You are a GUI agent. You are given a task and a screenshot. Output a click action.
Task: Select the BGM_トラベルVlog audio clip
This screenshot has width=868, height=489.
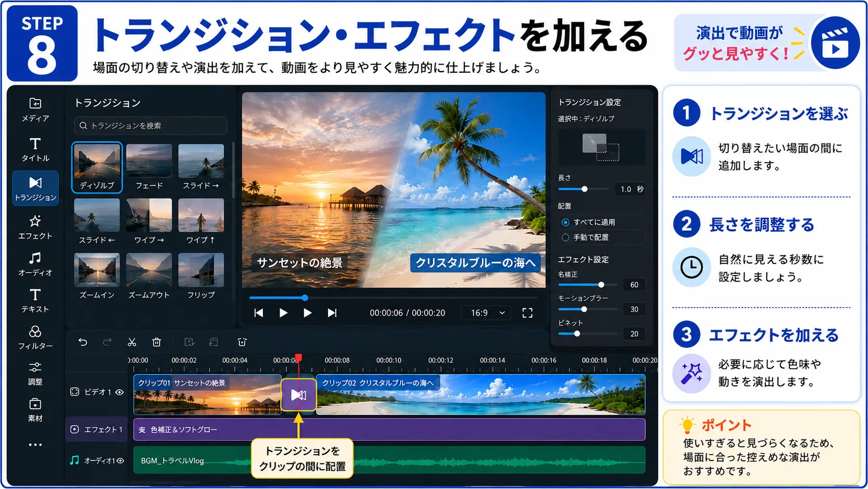pos(389,460)
